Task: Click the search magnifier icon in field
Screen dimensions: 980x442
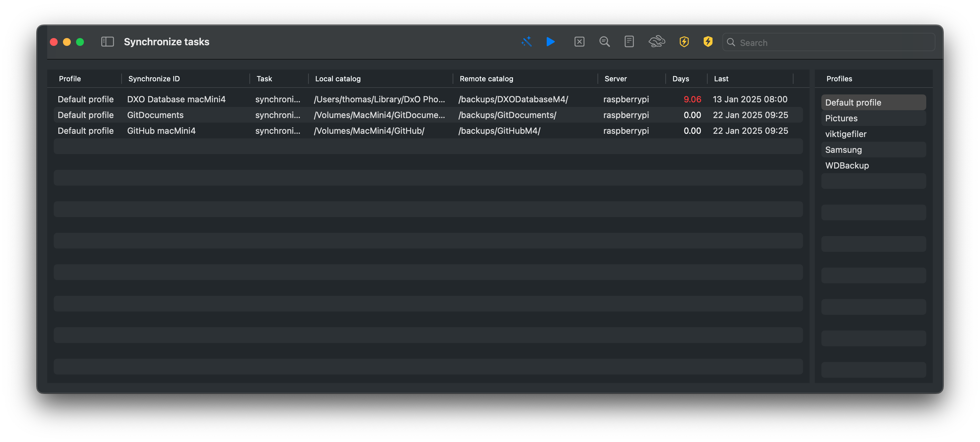Action: [731, 42]
